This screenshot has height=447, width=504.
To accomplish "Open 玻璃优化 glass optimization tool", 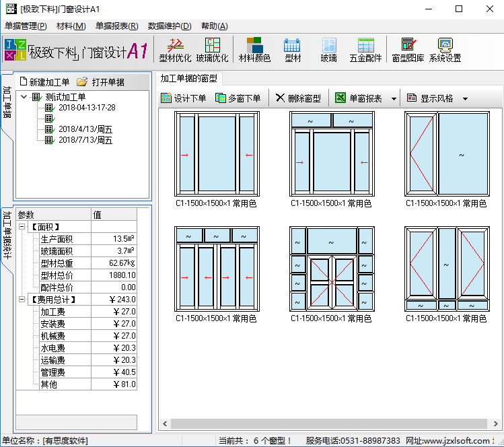I will coord(212,50).
